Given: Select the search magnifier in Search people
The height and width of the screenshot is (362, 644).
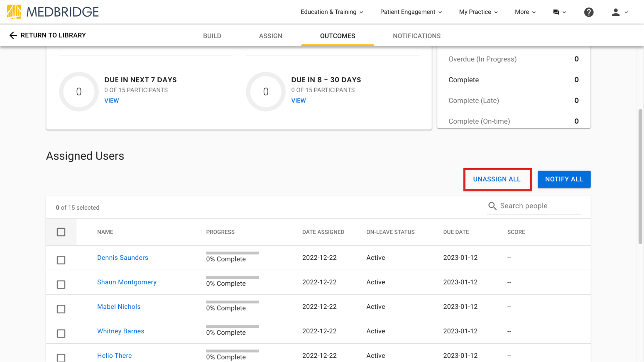Looking at the screenshot, I should click(492, 205).
